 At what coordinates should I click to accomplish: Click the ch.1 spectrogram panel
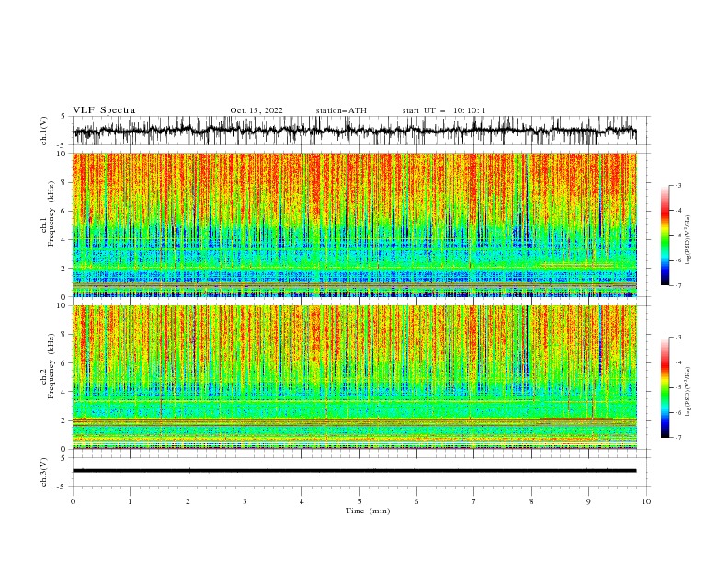pos(355,224)
